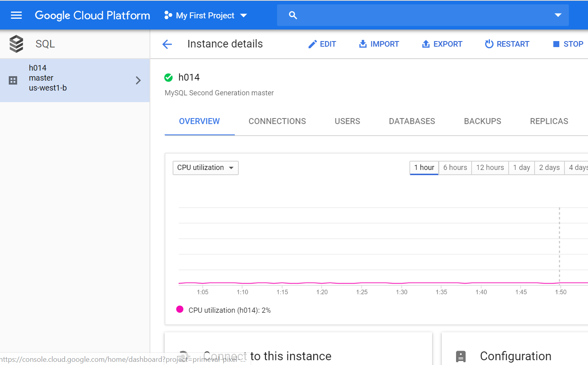This screenshot has height=365, width=588.
Task: Select the 12 hours time range
Action: point(490,168)
